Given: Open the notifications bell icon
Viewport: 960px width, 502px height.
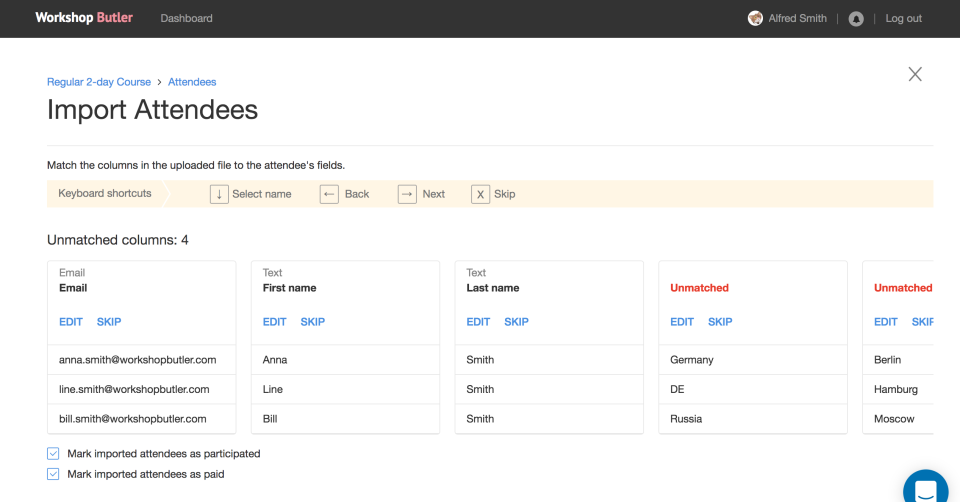Looking at the screenshot, I should (x=856, y=19).
